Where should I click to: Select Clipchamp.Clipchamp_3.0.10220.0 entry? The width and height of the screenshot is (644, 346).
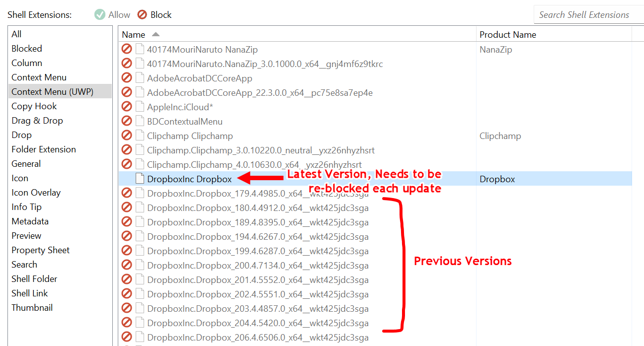point(260,150)
